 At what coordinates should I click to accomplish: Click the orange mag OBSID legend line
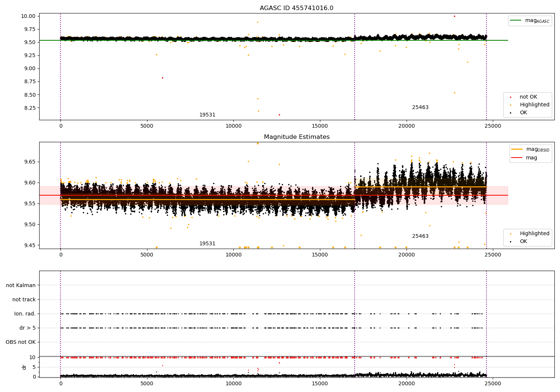point(517,149)
